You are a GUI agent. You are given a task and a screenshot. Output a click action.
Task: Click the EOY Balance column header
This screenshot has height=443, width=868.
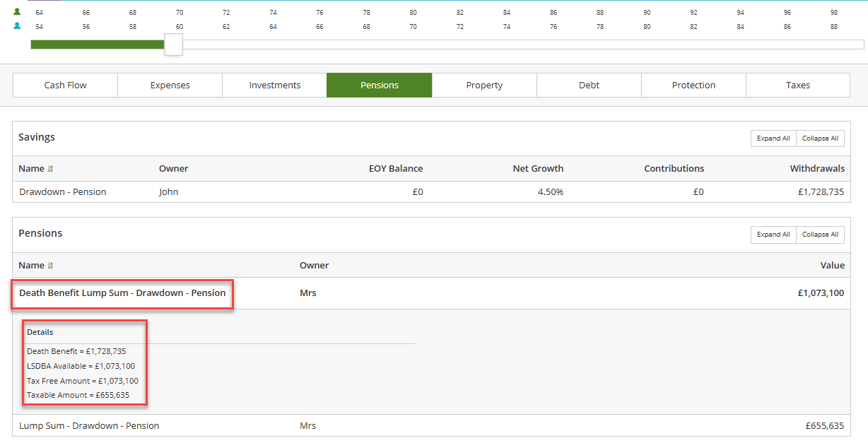(x=396, y=169)
